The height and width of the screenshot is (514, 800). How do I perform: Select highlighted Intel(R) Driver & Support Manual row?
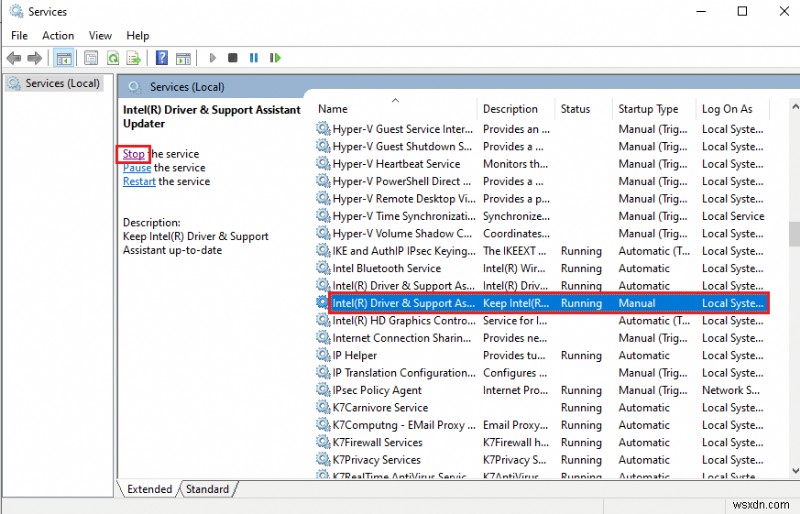click(x=541, y=303)
